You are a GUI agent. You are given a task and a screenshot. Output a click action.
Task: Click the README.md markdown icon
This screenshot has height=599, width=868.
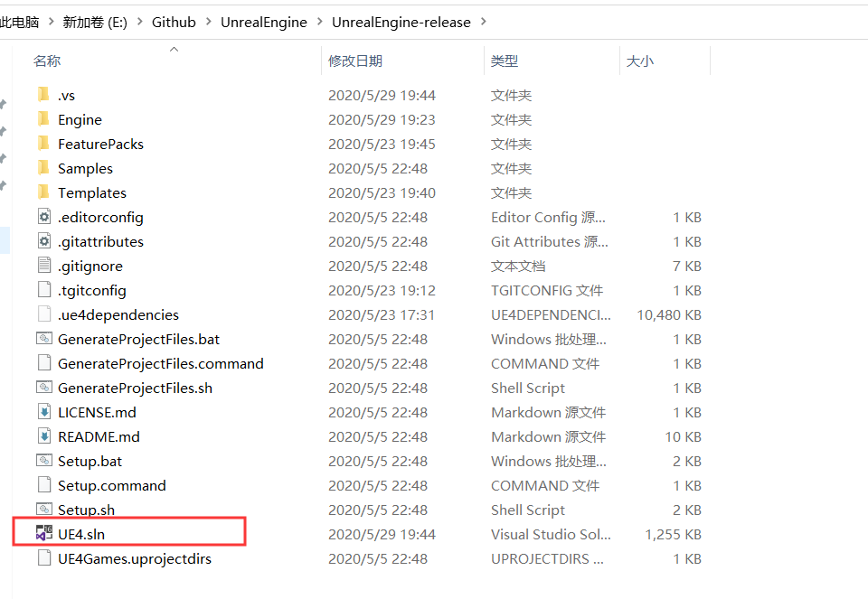click(44, 435)
